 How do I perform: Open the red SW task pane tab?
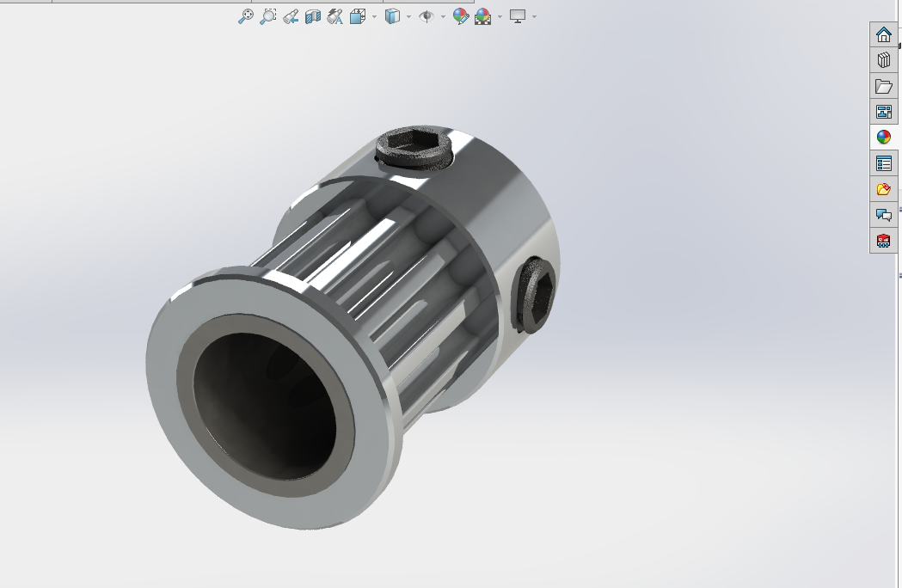pyautogui.click(x=884, y=241)
